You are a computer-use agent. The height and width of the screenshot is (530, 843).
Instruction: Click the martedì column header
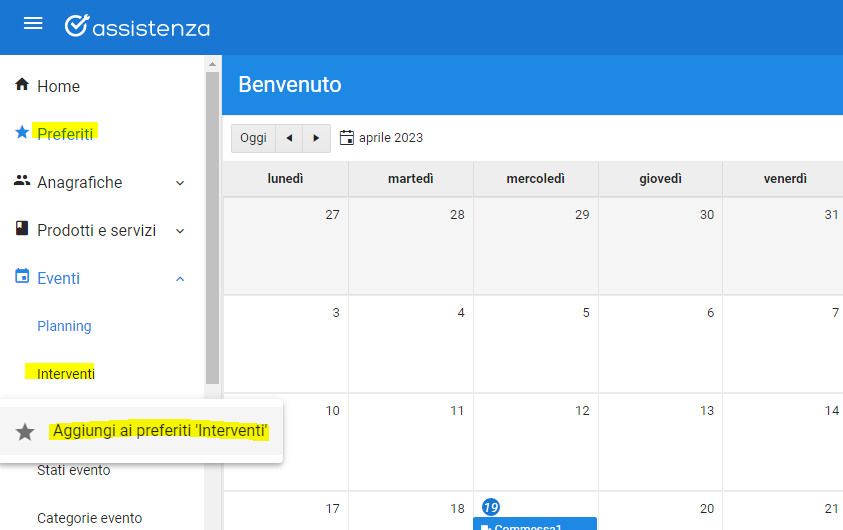(x=411, y=178)
